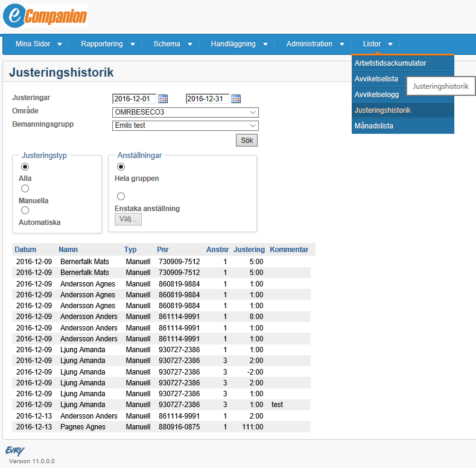
Task: Click the end date field 2016-12-31
Action: pyautogui.click(x=208, y=99)
